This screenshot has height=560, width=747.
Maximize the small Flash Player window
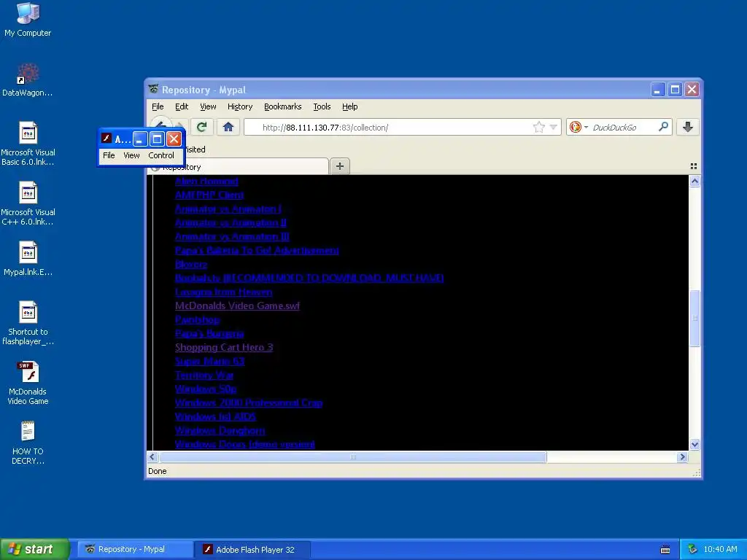click(157, 139)
